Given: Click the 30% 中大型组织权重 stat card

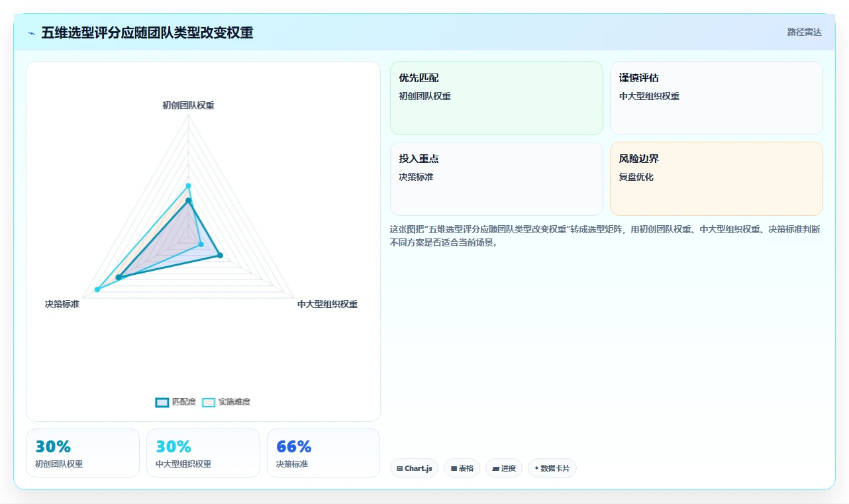Looking at the screenshot, I should [x=203, y=453].
